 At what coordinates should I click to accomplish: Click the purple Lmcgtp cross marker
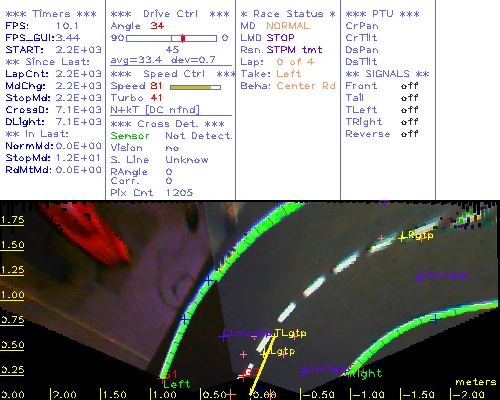click(224, 336)
